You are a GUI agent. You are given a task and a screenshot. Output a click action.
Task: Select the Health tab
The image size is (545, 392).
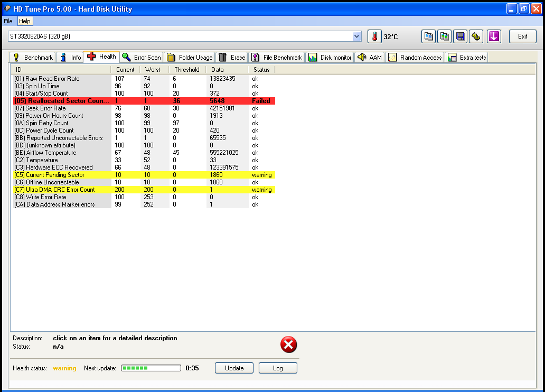pos(102,57)
